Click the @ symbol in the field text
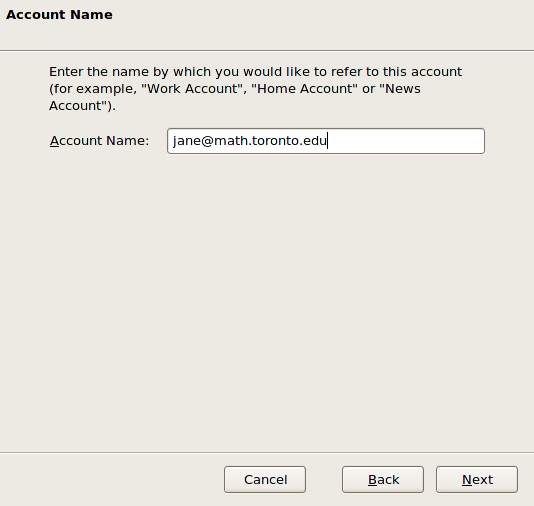The width and height of the screenshot is (534, 506). (x=207, y=141)
